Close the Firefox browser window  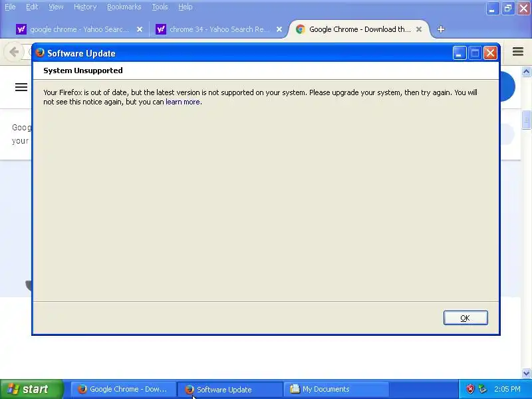click(523, 8)
